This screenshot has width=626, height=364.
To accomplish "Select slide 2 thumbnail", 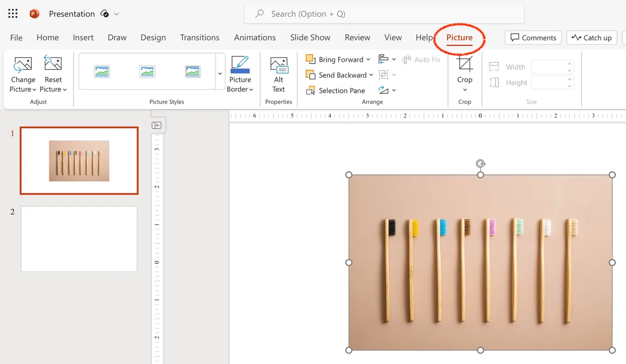I will pos(79,239).
